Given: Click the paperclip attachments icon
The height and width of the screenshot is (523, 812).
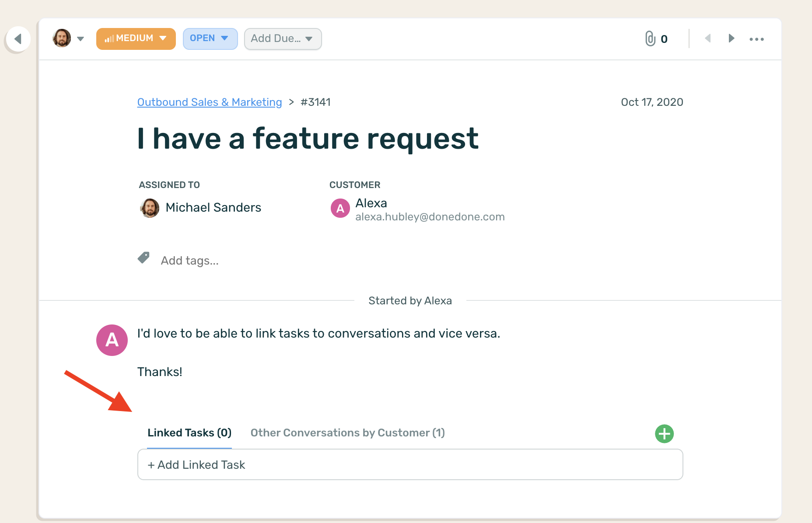Looking at the screenshot, I should 650,38.
